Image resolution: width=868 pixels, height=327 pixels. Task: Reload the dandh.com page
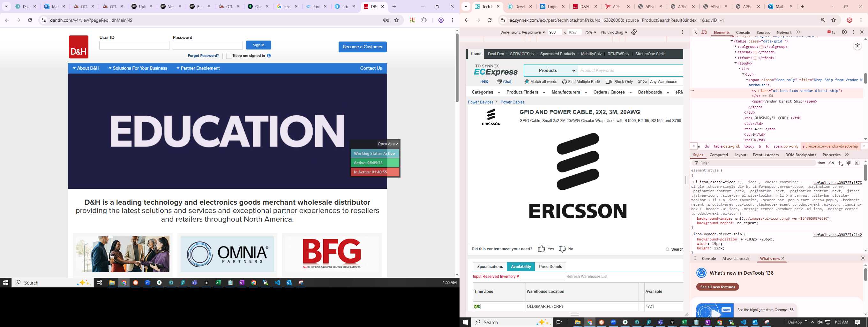(30, 20)
